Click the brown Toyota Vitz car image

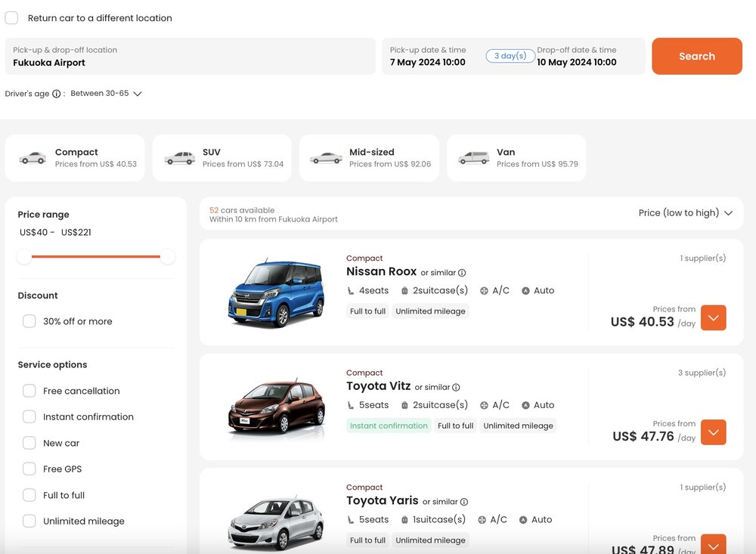(276, 407)
